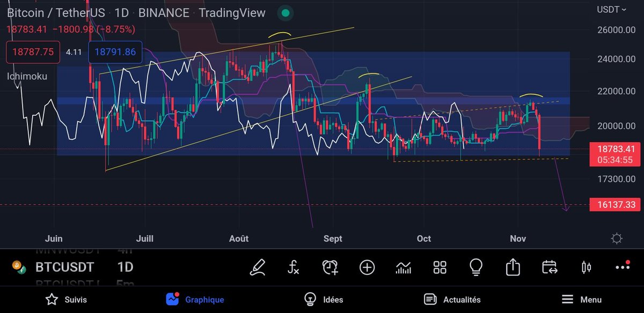Switch to the Idées tab
The width and height of the screenshot is (644, 313).
[324, 300]
